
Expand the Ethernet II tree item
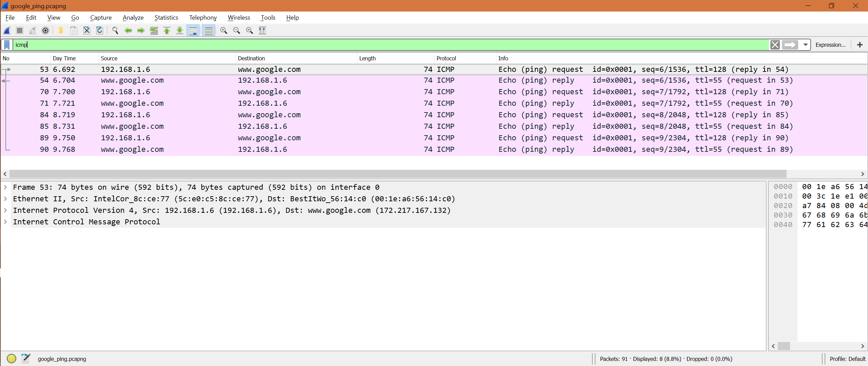[x=7, y=199]
